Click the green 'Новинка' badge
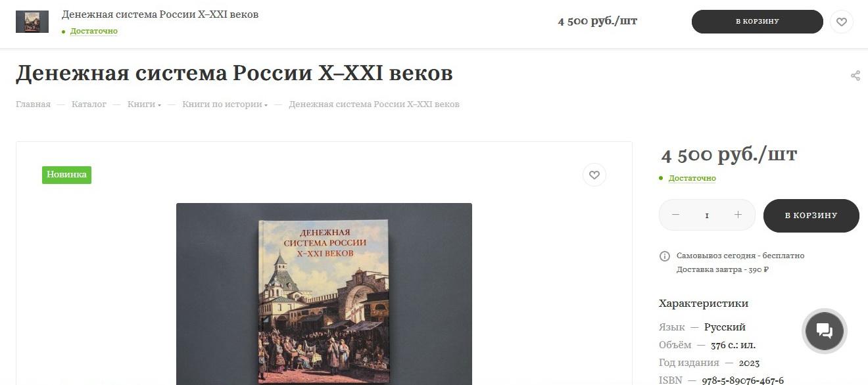868x385 pixels. (66, 175)
